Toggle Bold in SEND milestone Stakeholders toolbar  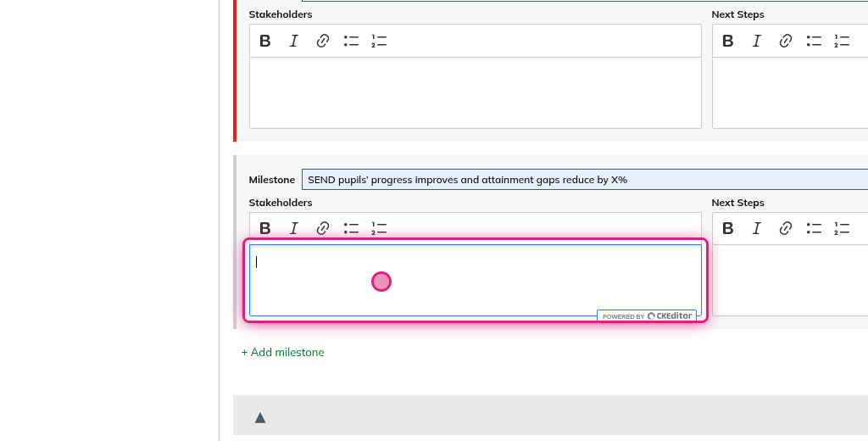[x=265, y=228]
